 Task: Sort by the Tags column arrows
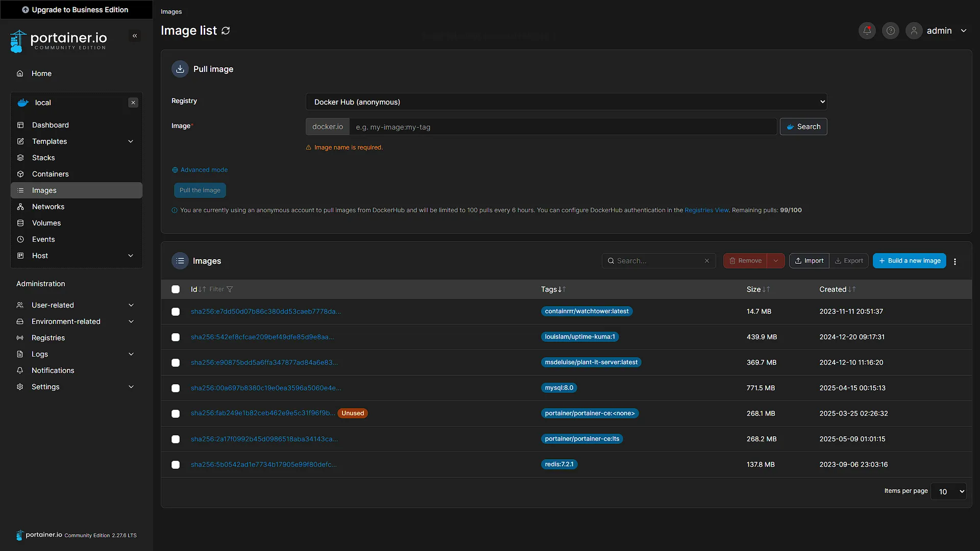point(561,289)
